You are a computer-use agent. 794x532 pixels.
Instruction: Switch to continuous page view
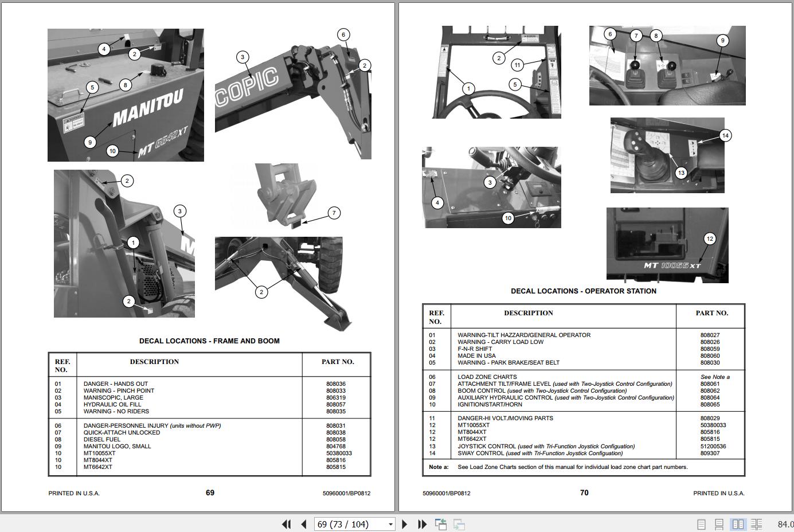tap(719, 524)
